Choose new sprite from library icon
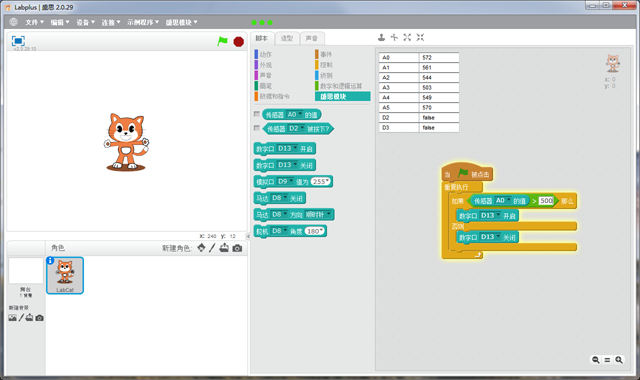 click(201, 248)
